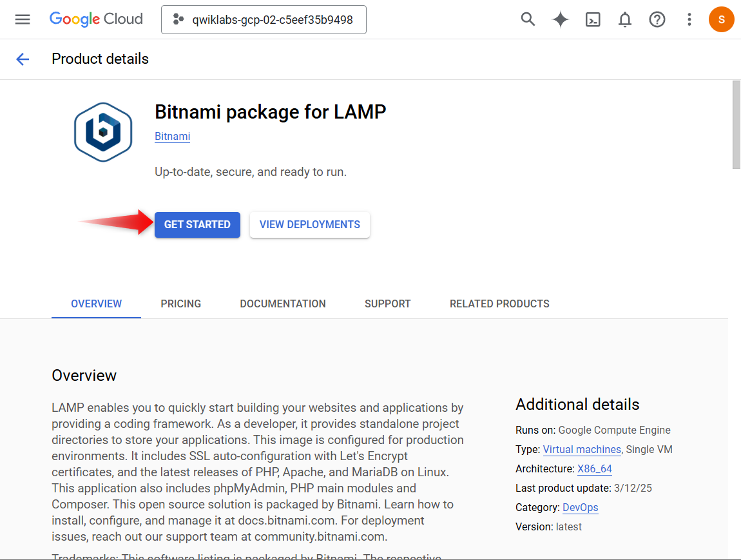The height and width of the screenshot is (560, 741).
Task: Open the DevOps category link
Action: 581,508
